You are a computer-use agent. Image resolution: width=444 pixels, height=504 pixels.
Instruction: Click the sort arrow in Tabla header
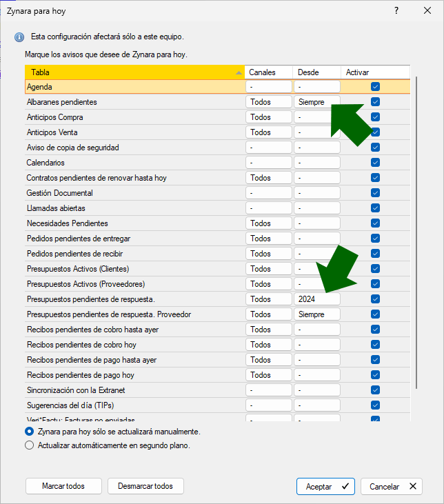(x=239, y=72)
